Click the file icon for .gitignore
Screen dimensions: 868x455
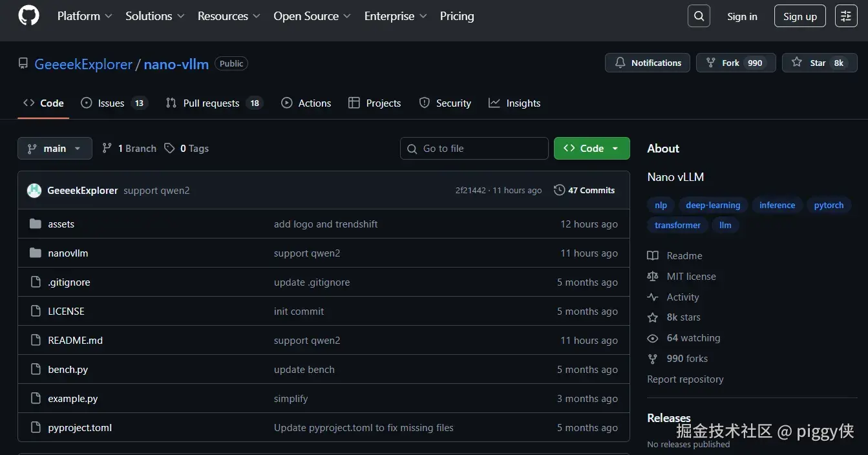pyautogui.click(x=36, y=282)
